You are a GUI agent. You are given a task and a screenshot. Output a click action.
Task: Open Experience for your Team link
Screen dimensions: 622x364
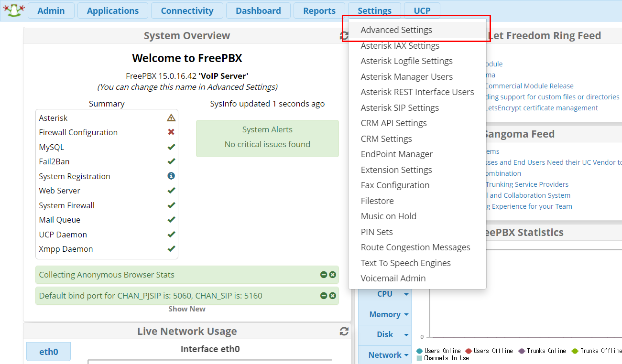coord(529,206)
